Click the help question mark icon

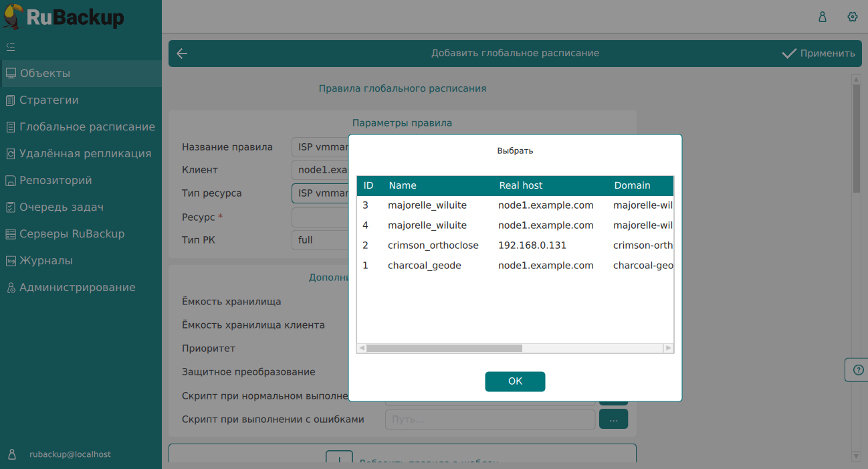pos(859,369)
